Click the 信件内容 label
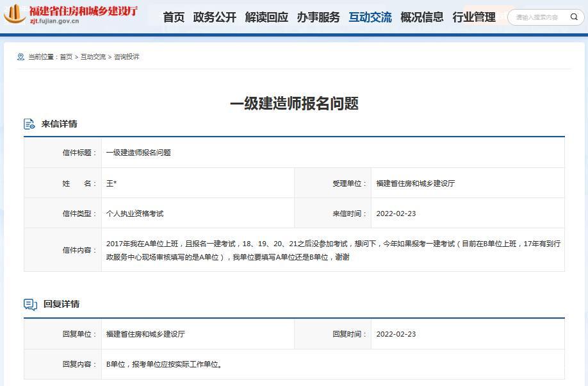The height and width of the screenshot is (386, 588). click(x=79, y=250)
